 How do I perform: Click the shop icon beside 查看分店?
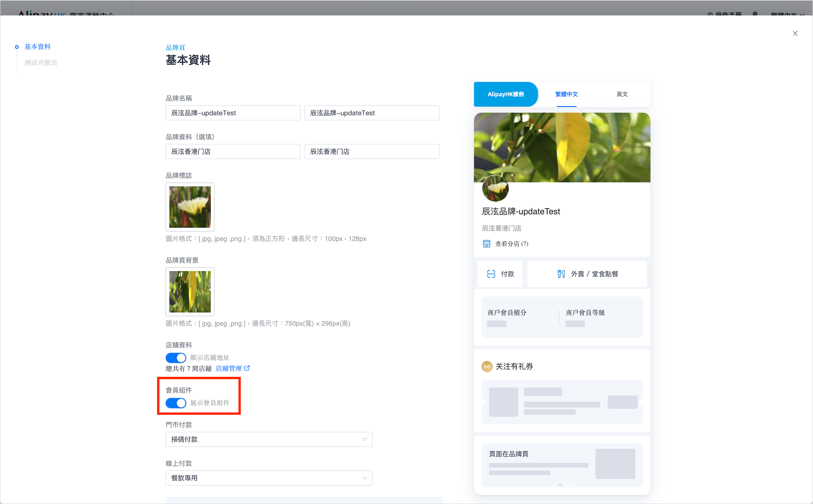coord(486,244)
